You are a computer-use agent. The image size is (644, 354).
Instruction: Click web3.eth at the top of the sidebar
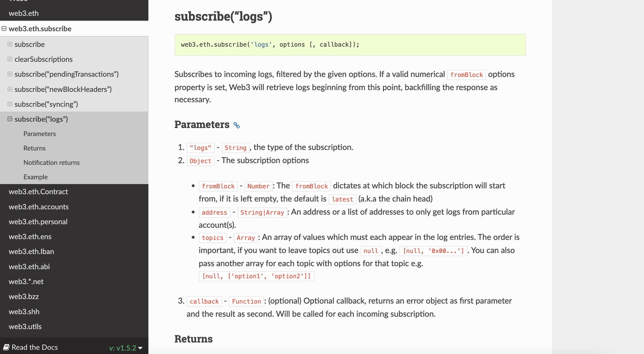pos(23,13)
